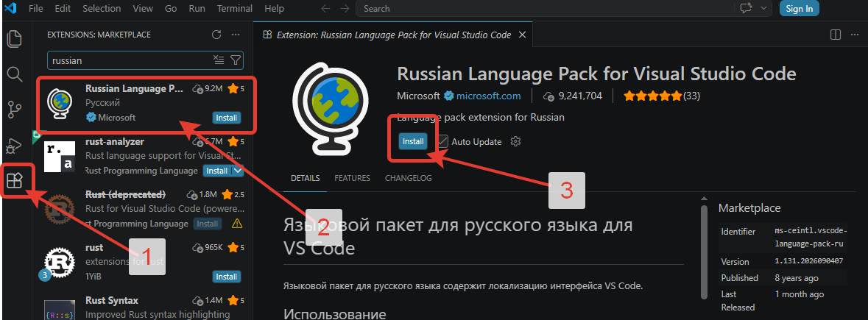This screenshot has width=868, height=320.
Task: Go back with the navigation arrow
Action: [326, 9]
